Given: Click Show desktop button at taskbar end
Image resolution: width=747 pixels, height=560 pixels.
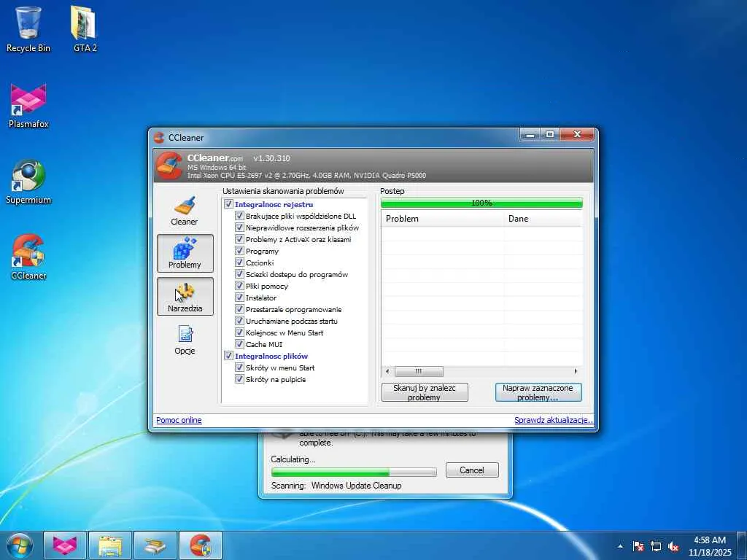Looking at the screenshot, I should [742, 545].
